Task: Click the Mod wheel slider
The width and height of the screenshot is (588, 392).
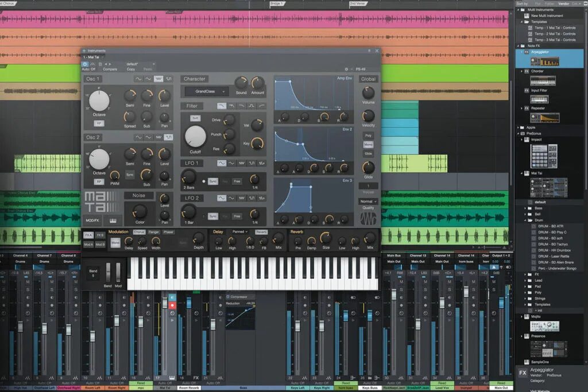Action: pos(118,272)
